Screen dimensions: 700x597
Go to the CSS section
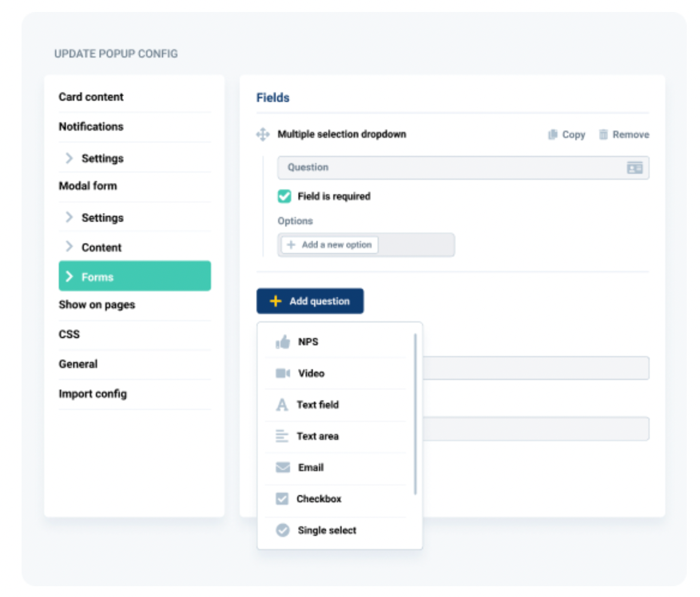(x=69, y=334)
